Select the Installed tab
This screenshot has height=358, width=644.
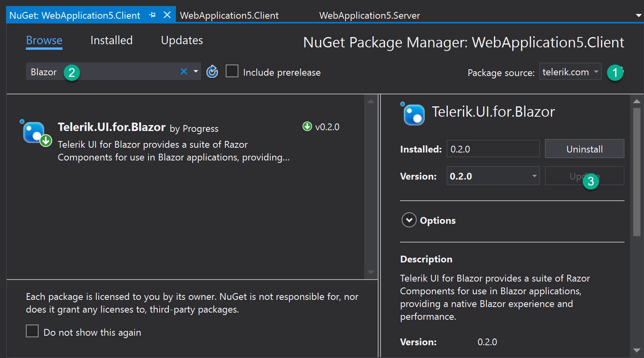coord(111,40)
